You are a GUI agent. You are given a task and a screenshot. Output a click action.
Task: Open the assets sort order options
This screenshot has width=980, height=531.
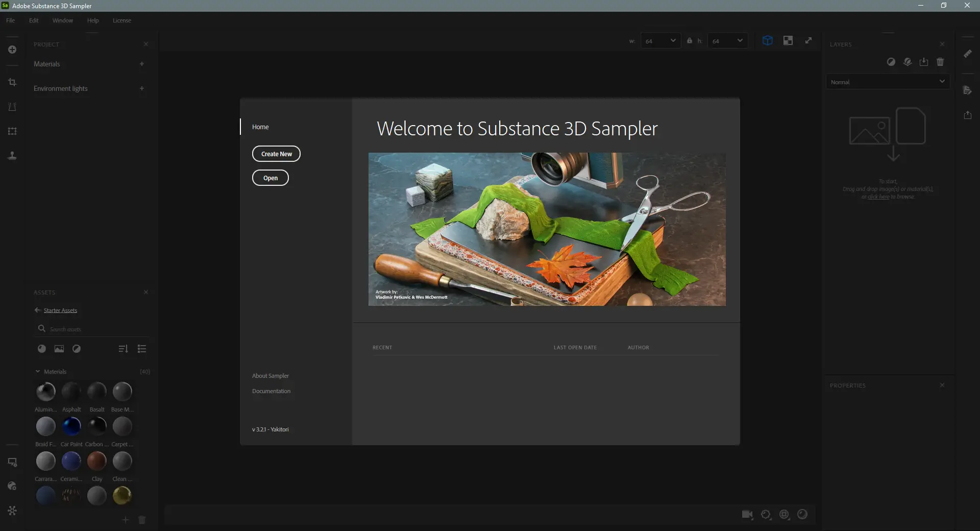click(123, 349)
